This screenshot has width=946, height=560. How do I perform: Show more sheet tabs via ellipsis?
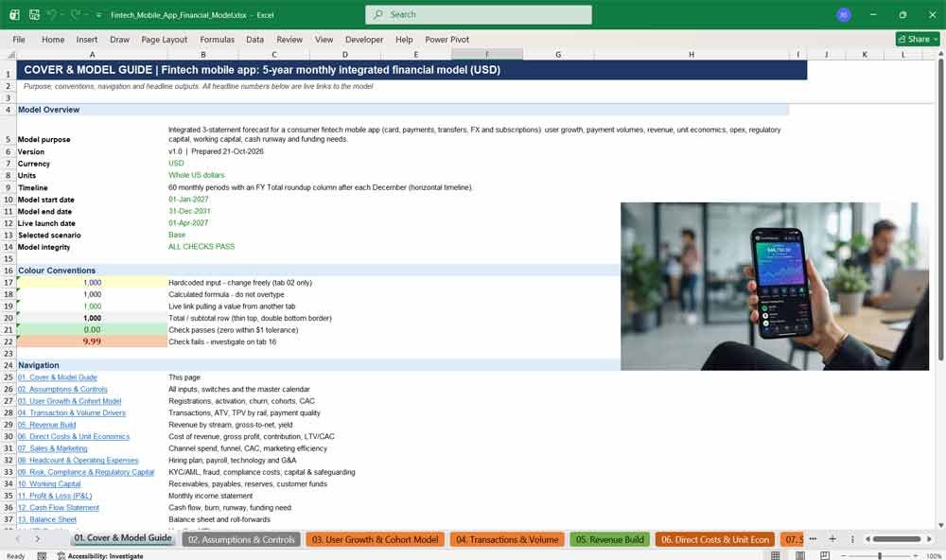[813, 539]
